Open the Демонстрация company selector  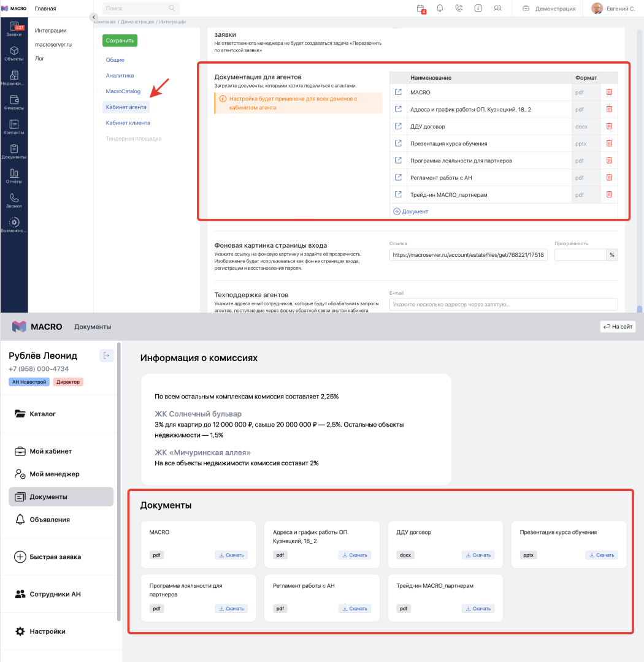coord(549,9)
